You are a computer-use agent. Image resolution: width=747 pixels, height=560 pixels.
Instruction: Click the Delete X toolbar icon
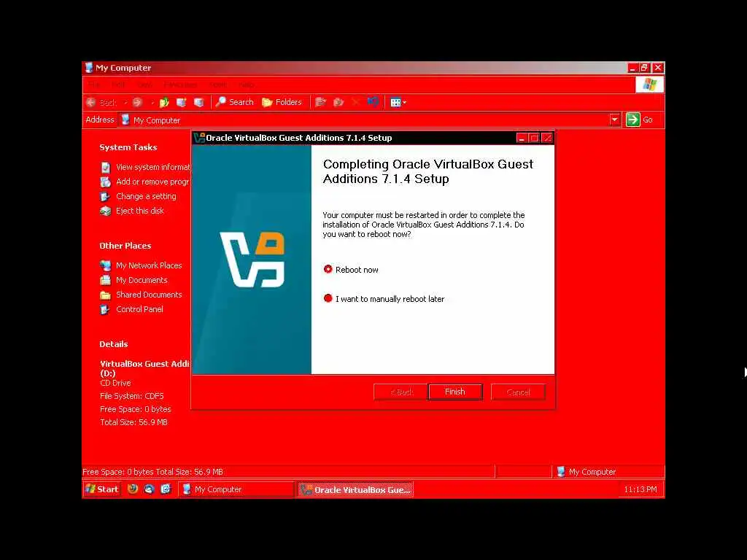coord(355,102)
